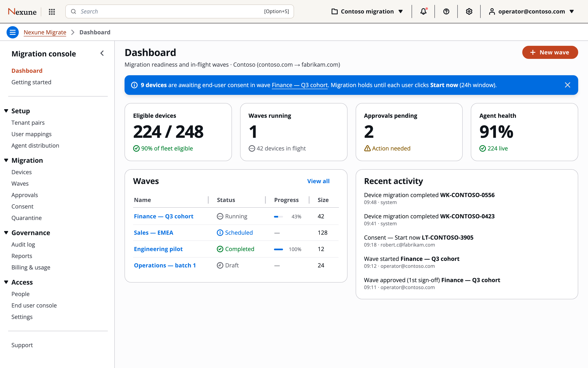Image resolution: width=588 pixels, height=368 pixels.
Task: Open Billing & usage
Action: point(31,267)
